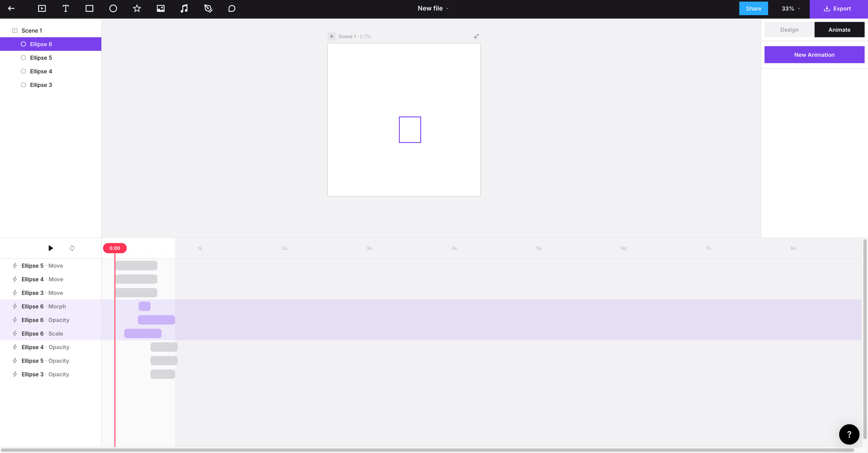
Task: Open the comment tool
Action: pos(232,8)
